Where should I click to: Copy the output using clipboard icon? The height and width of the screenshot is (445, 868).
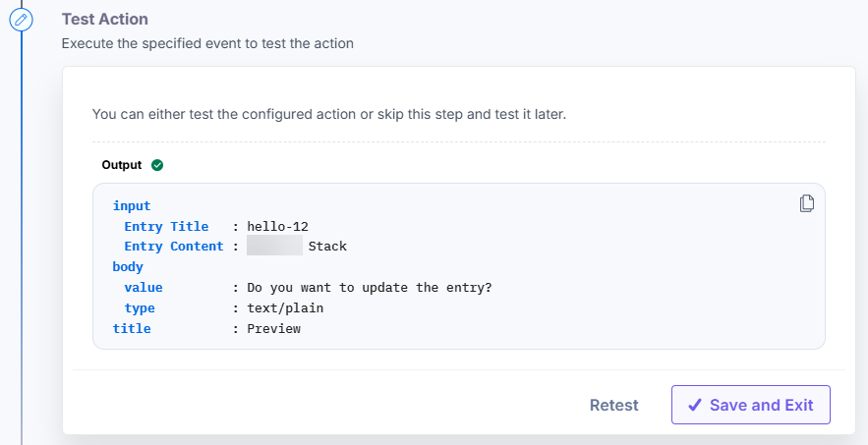tap(806, 203)
